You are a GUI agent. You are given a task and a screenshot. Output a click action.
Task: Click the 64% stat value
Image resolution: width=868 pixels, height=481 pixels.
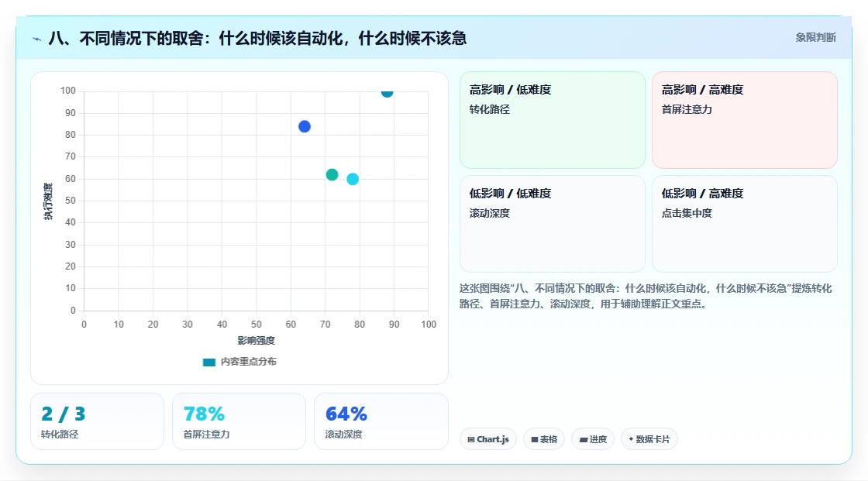pyautogui.click(x=346, y=414)
